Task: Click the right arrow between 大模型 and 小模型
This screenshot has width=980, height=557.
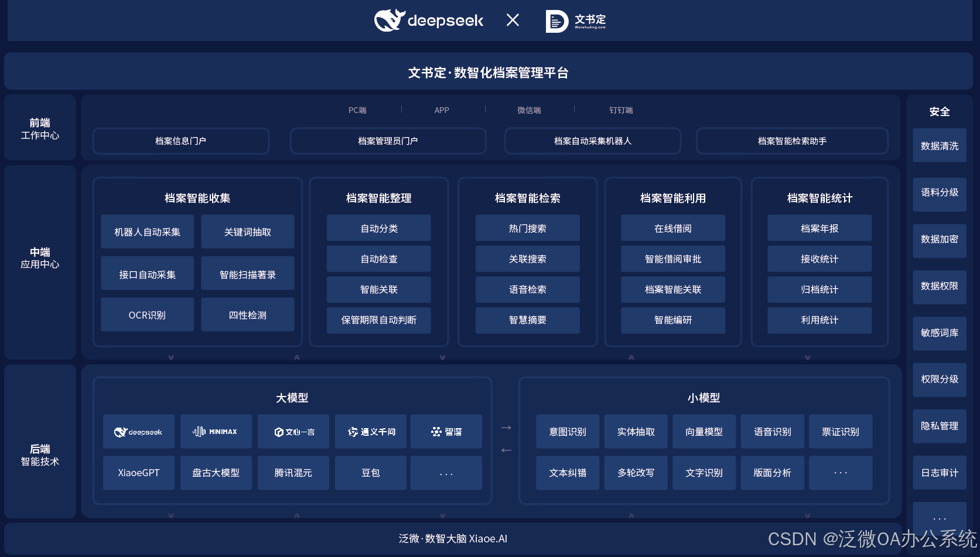Action: 506,428
